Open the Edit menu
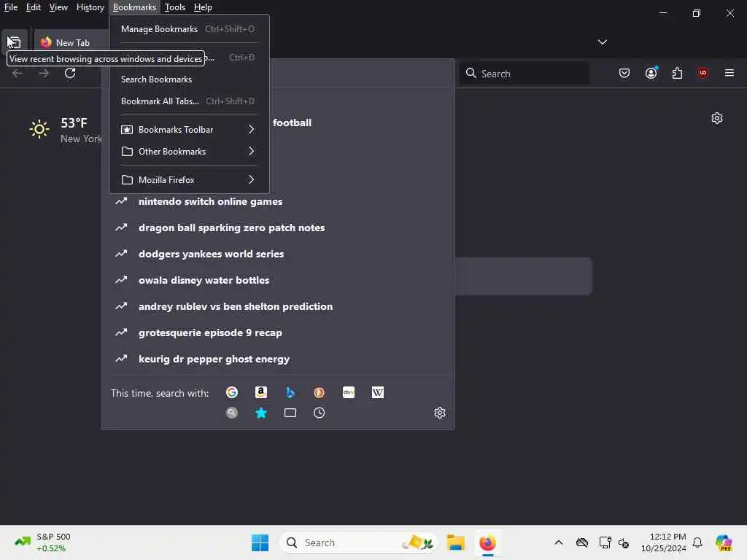Image resolution: width=747 pixels, height=560 pixels. click(34, 7)
